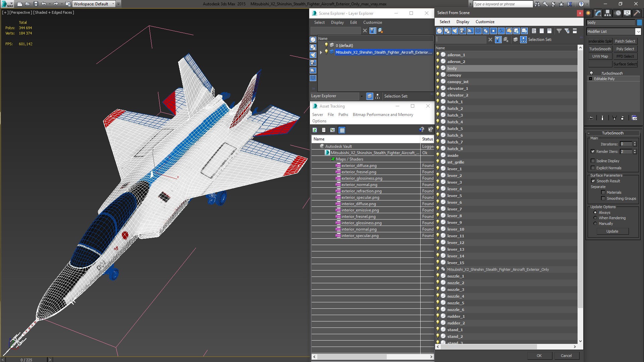Toggle Display Geometry filter in Select From Scene

tap(439, 31)
